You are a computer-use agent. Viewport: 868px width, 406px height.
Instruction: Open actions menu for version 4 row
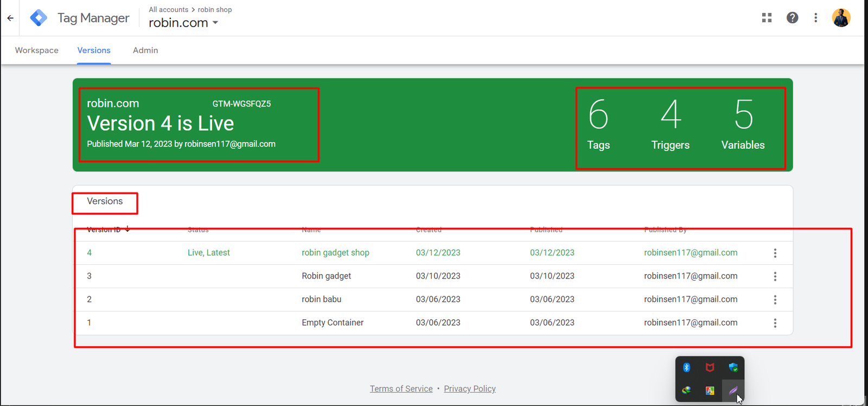pyautogui.click(x=775, y=253)
